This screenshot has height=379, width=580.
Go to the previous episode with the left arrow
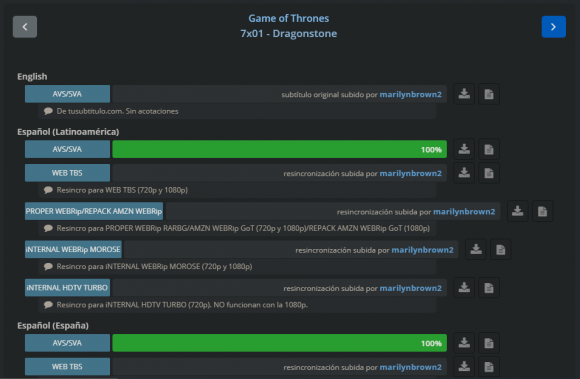tap(25, 27)
